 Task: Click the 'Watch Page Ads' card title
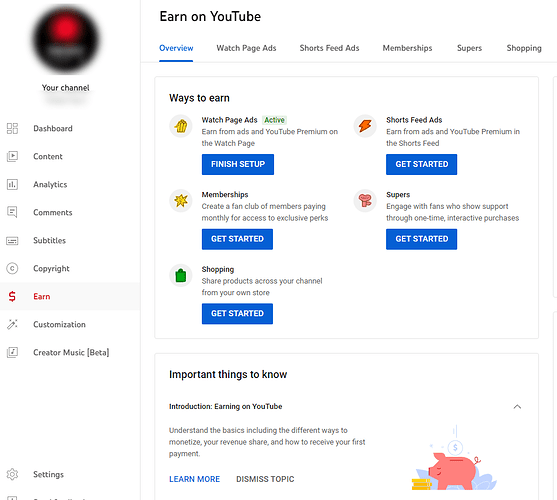(229, 120)
